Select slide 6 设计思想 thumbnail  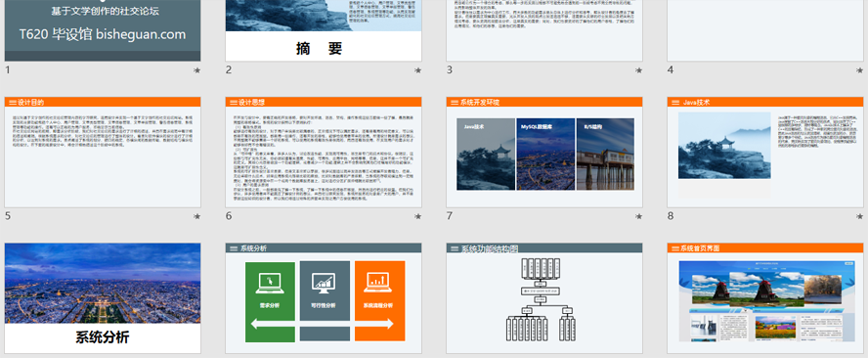coord(324,153)
